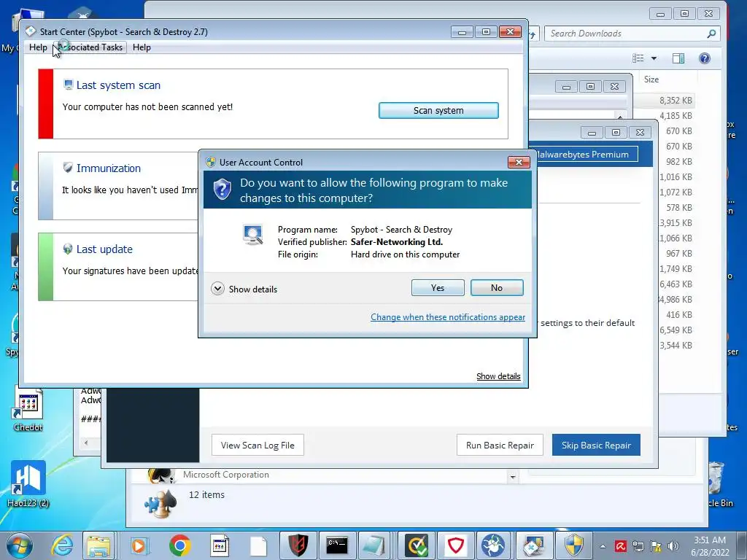Image resolution: width=747 pixels, height=560 pixels.
Task: Close the User Account Control dialog
Action: pos(519,163)
